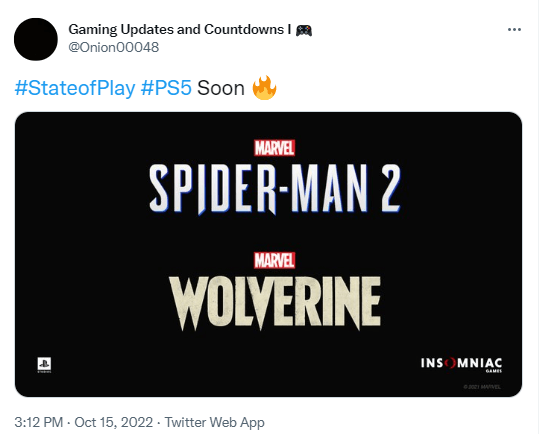Click the @Onion00048 handle

114,47
